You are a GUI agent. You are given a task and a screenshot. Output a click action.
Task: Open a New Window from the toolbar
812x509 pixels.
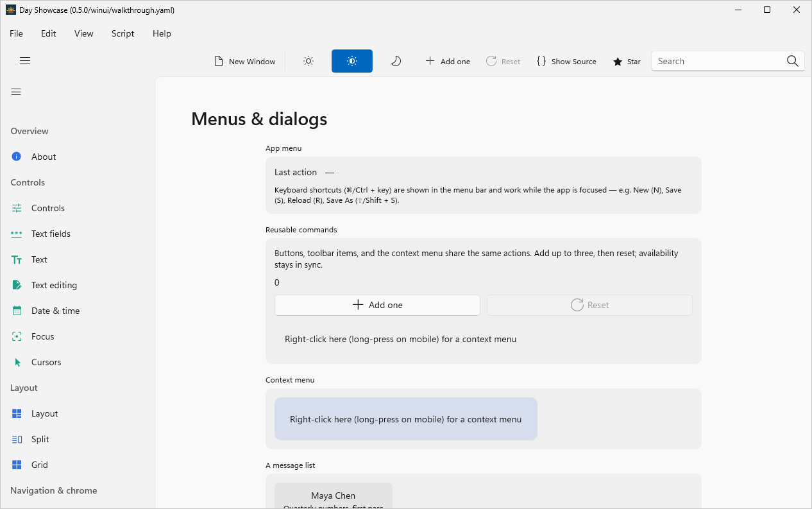[x=244, y=62]
